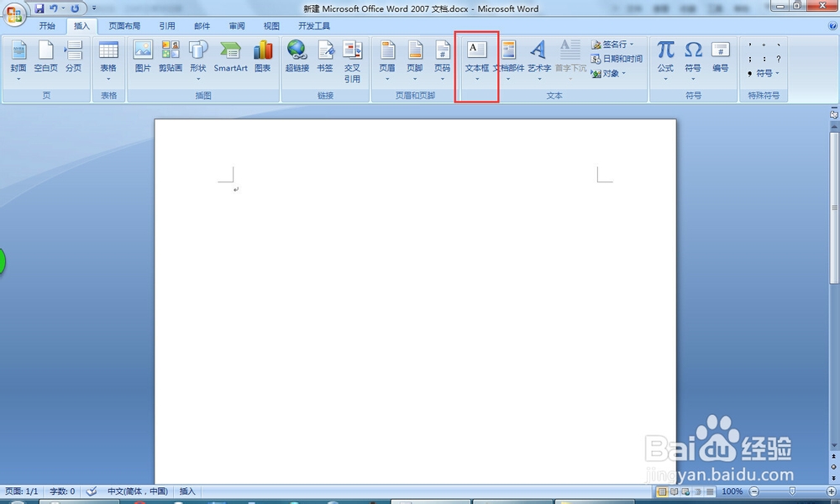Redo action in quick access toolbar
Image resolution: width=840 pixels, height=504 pixels.
(x=75, y=8)
